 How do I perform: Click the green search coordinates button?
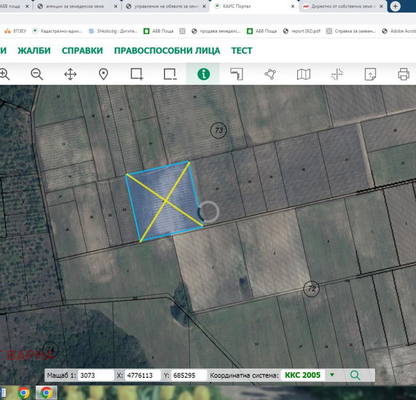tap(355, 375)
